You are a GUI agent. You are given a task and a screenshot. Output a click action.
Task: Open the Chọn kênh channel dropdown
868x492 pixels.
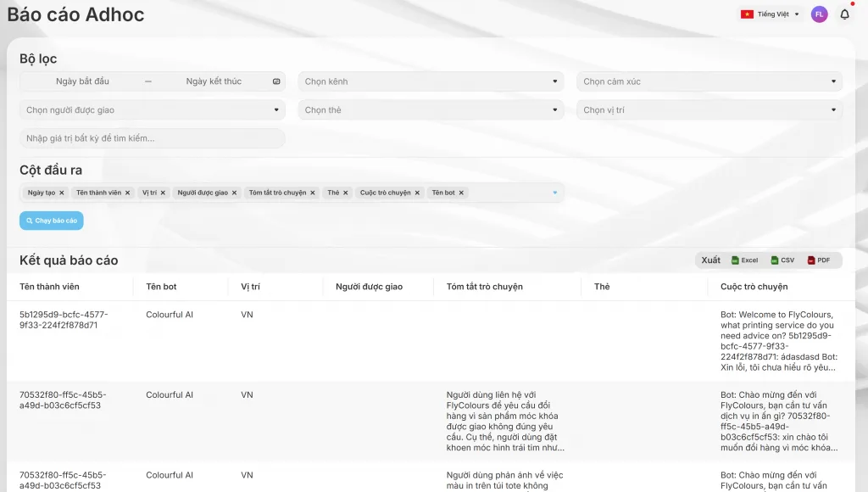point(431,81)
